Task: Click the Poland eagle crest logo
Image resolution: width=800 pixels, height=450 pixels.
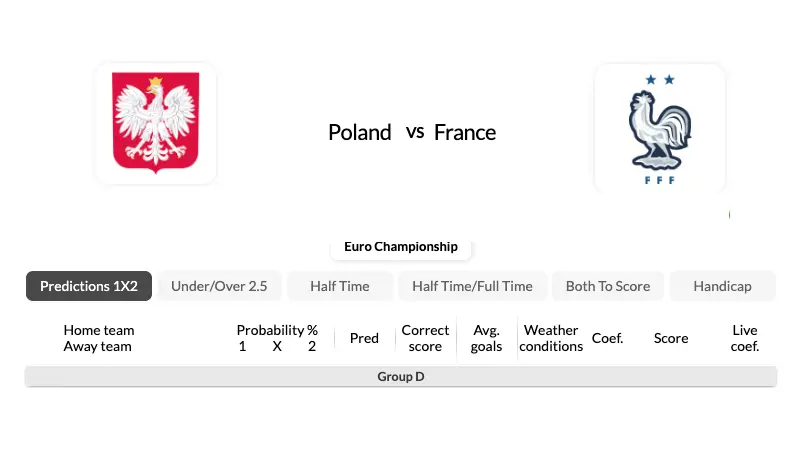Action: 156,122
